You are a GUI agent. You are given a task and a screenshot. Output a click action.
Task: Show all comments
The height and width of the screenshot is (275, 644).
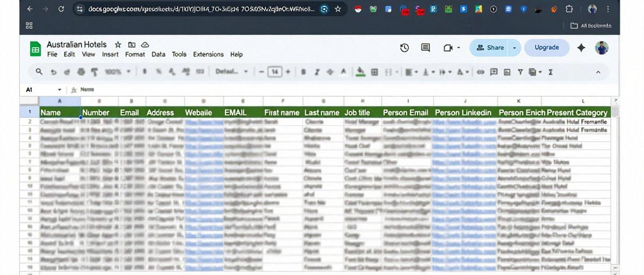click(426, 48)
